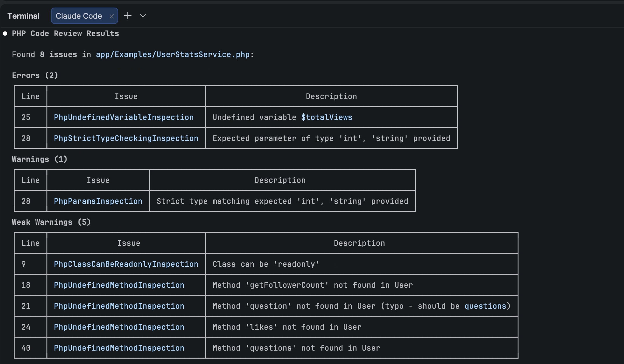Screen dimensions: 624x364
Task: Click the Errors (2) heading
Action: (x=35, y=75)
